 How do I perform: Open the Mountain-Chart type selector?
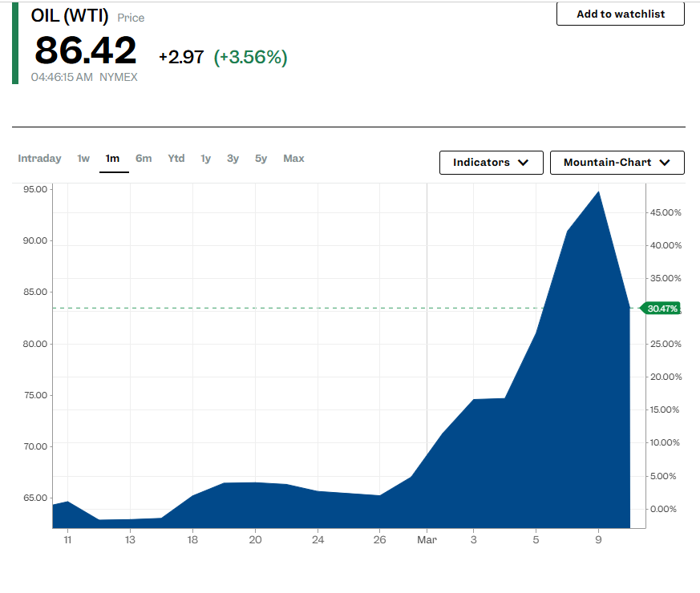(617, 162)
